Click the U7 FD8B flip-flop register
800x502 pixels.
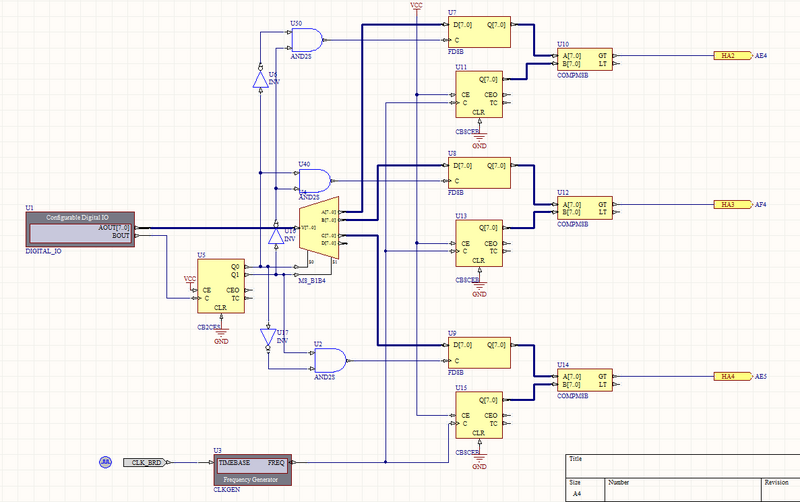pyautogui.click(x=479, y=32)
